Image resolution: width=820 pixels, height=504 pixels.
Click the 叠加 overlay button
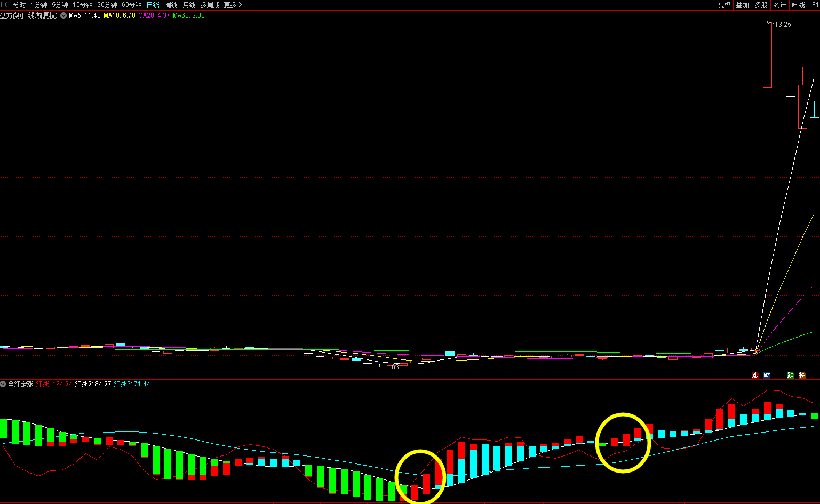coord(742,5)
